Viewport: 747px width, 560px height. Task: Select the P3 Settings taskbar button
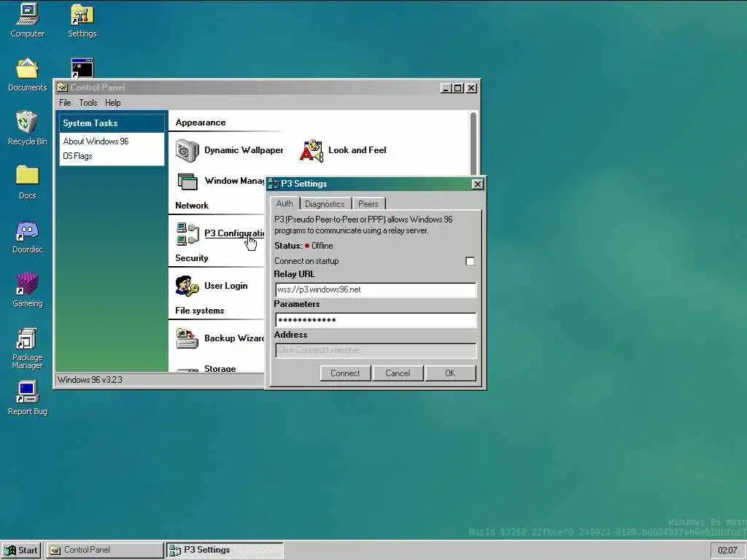[225, 550]
